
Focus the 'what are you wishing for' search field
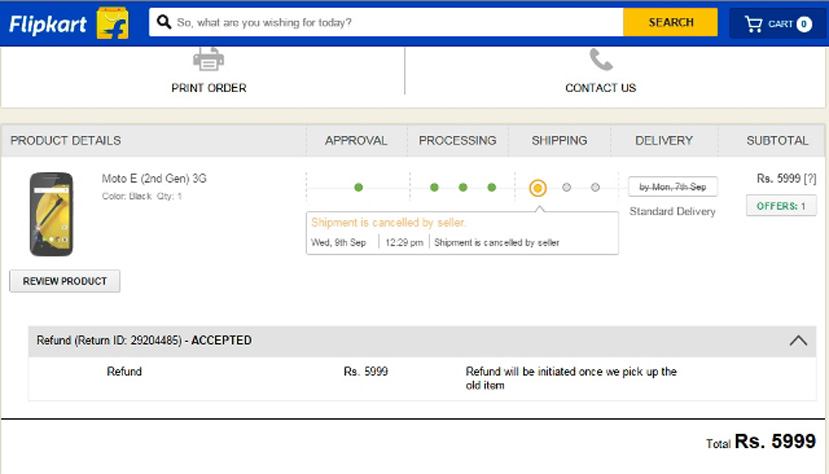pos(386,22)
